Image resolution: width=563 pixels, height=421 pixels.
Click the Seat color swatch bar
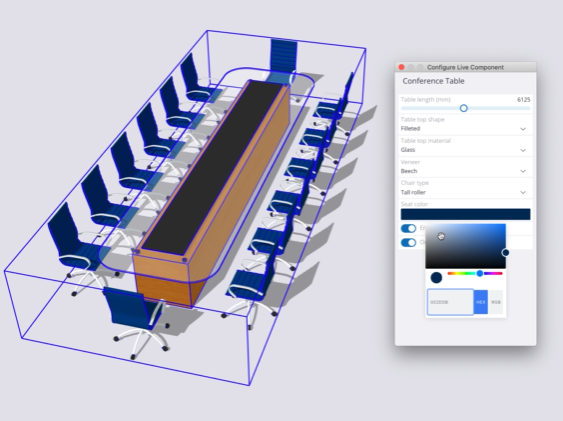click(x=465, y=214)
